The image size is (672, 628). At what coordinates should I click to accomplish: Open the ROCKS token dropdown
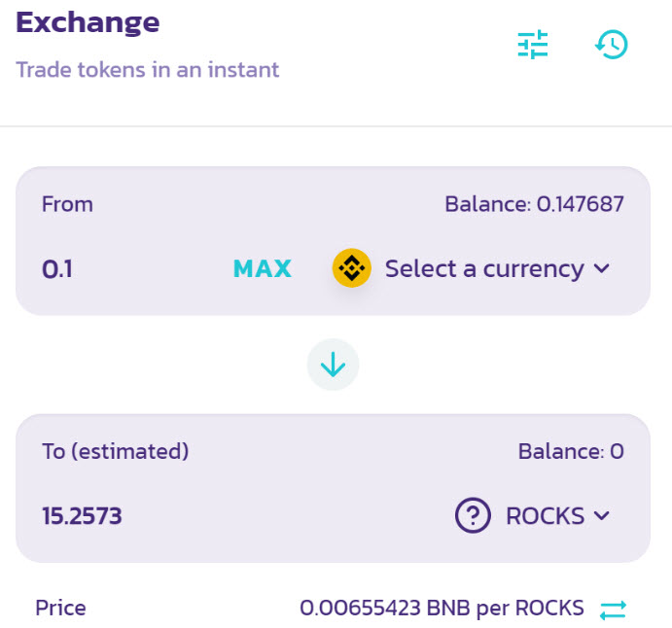545,515
